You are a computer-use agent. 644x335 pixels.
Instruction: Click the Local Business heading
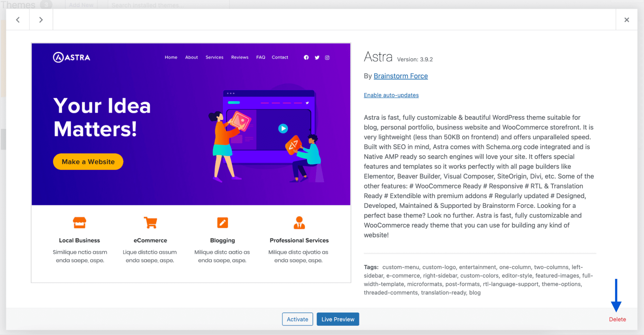tap(79, 240)
